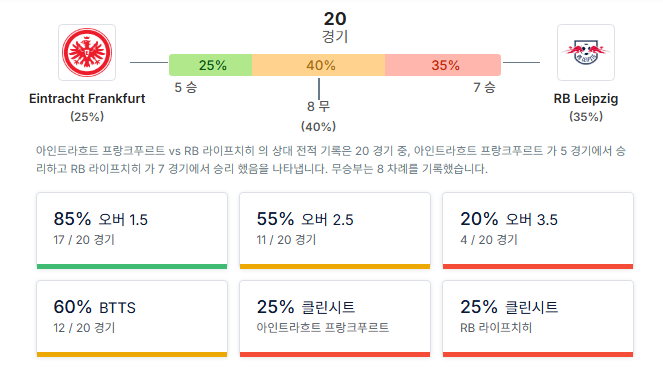Click the 20 경기 total matches header
The image size is (663, 367).
(x=335, y=27)
